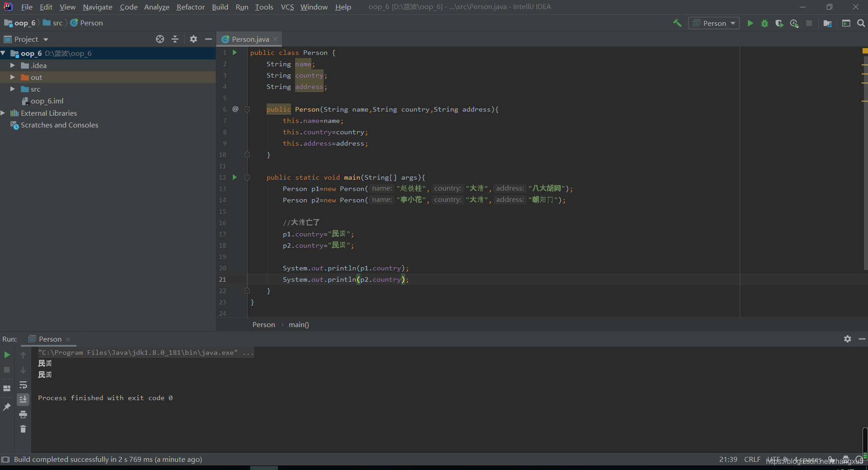Click the yellow warning marker in the error stripe
Screen dimensions: 868x470
(x=865, y=51)
